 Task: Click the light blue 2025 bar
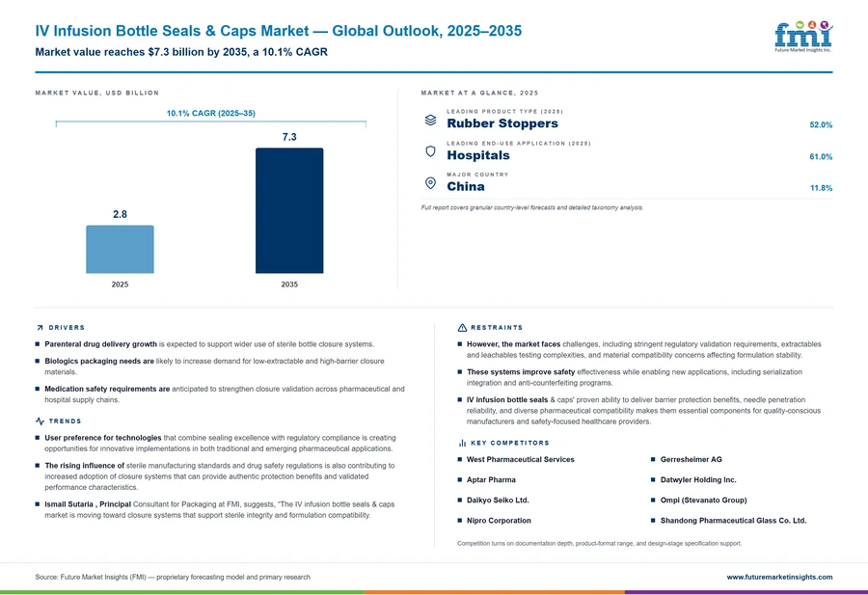pyautogui.click(x=121, y=249)
